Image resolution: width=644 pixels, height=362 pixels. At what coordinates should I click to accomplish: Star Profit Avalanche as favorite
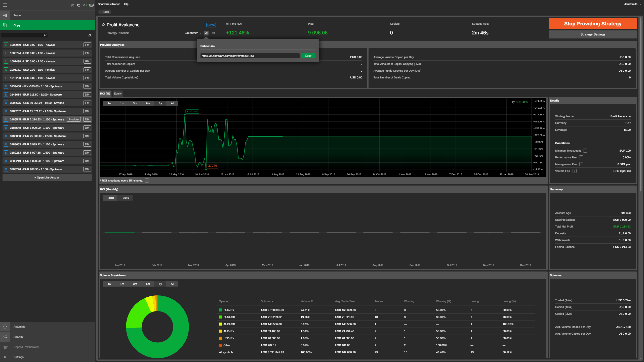[x=103, y=25]
